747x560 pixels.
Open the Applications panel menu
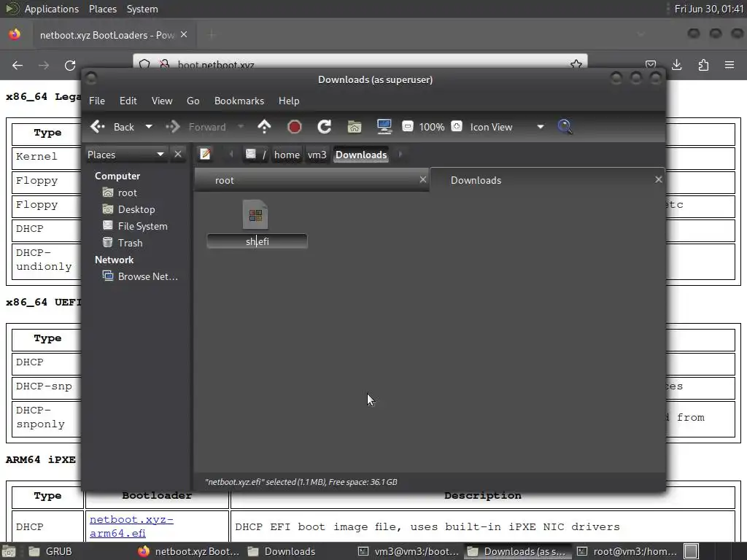[52, 9]
